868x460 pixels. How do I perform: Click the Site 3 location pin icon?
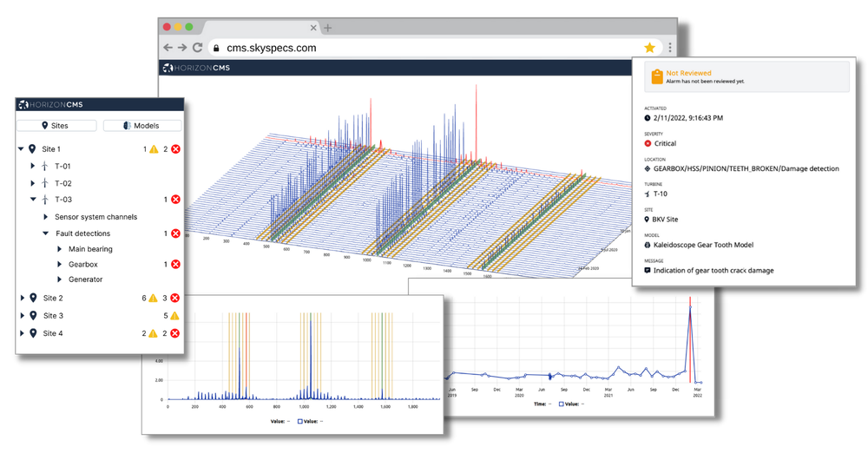(33, 316)
